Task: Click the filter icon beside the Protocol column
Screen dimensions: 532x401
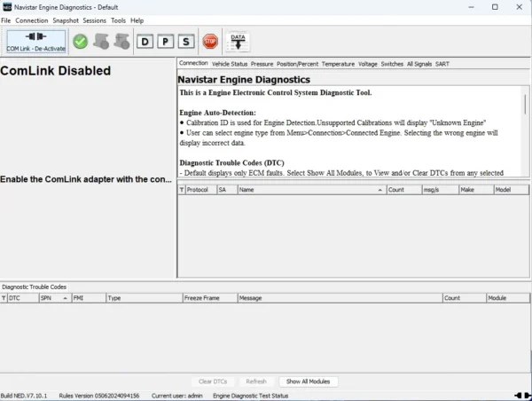Action: pyautogui.click(x=182, y=190)
